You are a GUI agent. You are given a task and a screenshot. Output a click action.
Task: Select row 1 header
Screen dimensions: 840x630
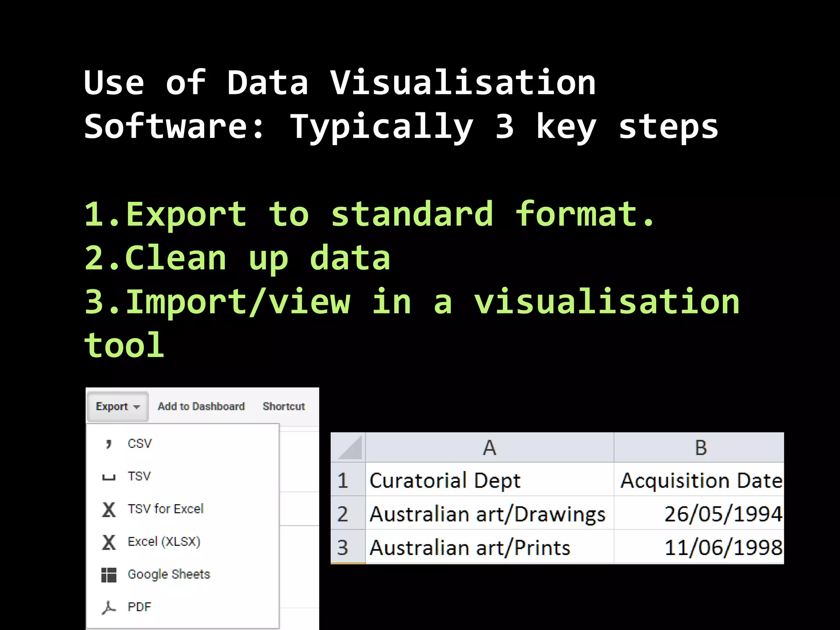tap(348, 480)
